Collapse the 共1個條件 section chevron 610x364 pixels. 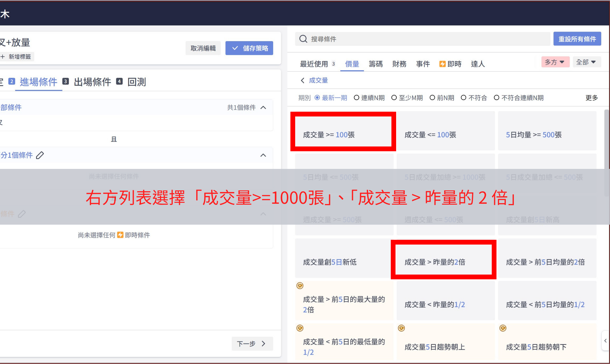point(263,108)
